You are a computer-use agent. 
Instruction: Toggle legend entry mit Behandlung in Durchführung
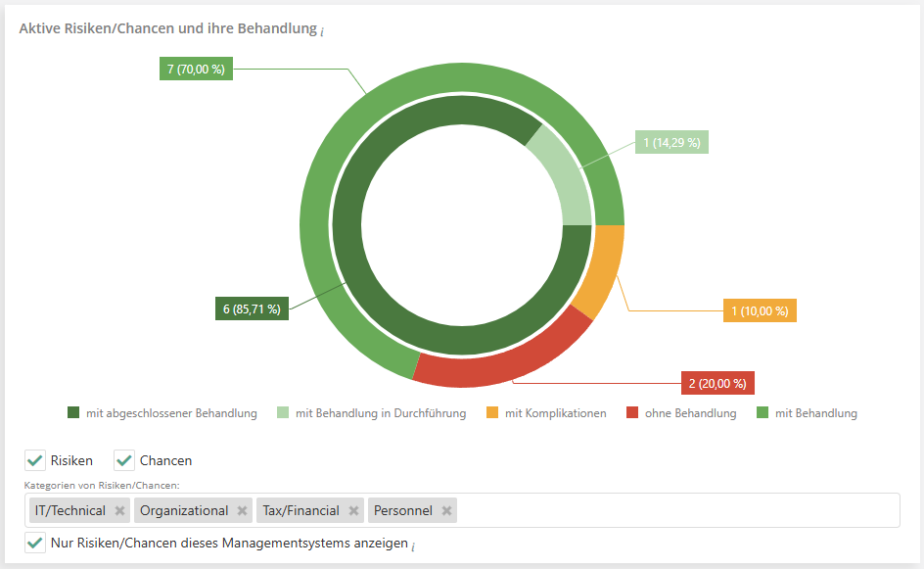[x=372, y=413]
